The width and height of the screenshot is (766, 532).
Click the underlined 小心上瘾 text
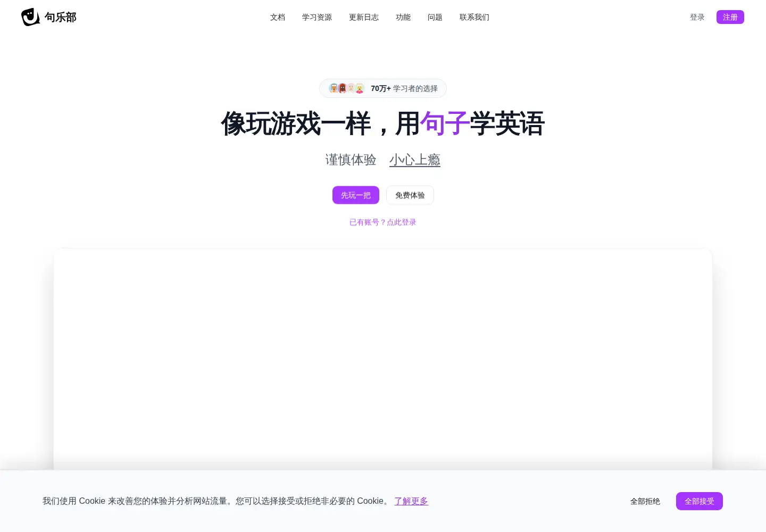point(415,160)
